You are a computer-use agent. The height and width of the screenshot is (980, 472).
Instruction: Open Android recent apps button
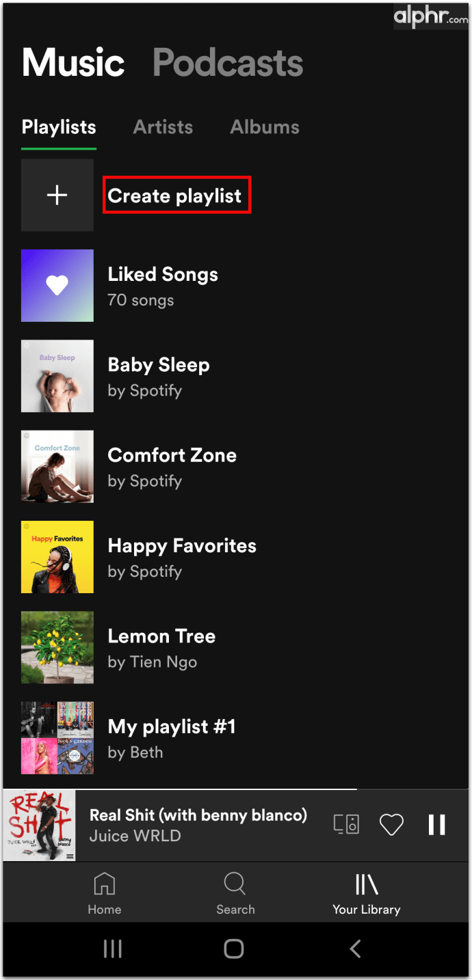click(112, 949)
